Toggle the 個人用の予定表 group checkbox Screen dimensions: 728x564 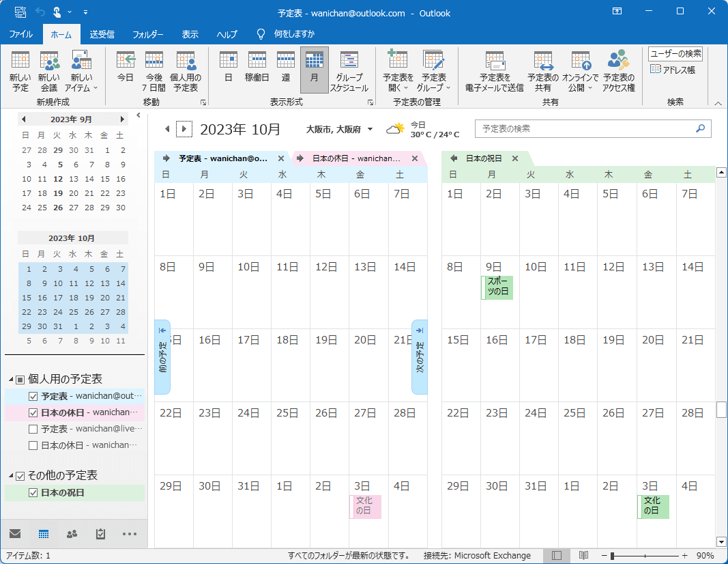coord(20,380)
